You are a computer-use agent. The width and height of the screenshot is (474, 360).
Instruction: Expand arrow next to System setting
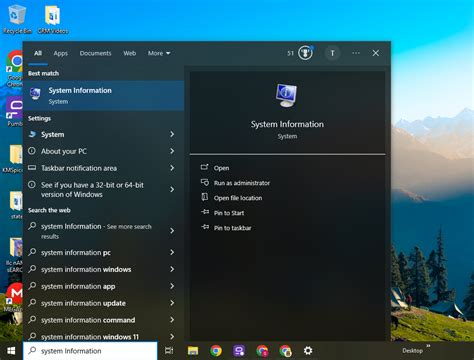coord(172,134)
